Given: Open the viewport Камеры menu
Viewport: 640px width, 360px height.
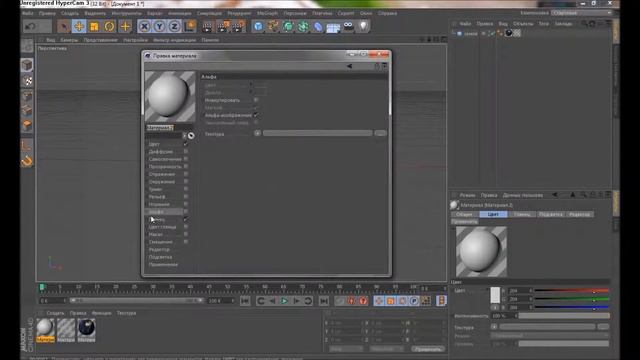Looking at the screenshot, I should (69, 40).
